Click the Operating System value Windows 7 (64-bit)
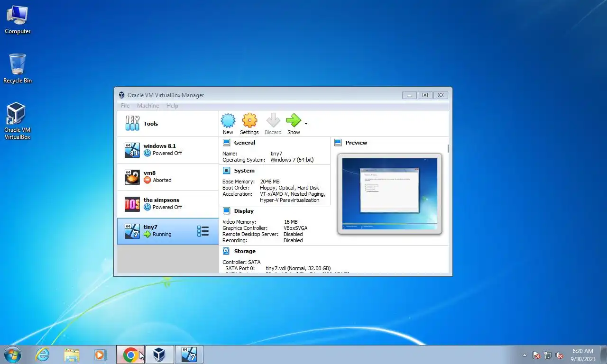The width and height of the screenshot is (607, 364). 292,160
